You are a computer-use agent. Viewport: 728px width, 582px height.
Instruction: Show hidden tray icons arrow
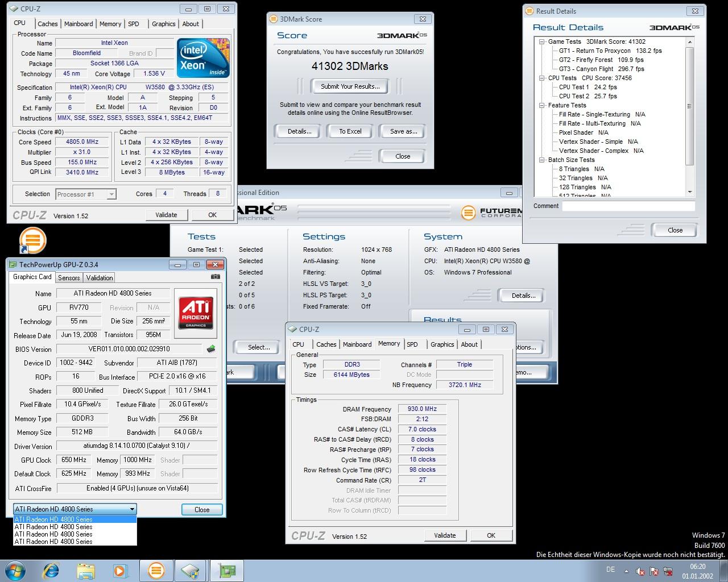(627, 571)
